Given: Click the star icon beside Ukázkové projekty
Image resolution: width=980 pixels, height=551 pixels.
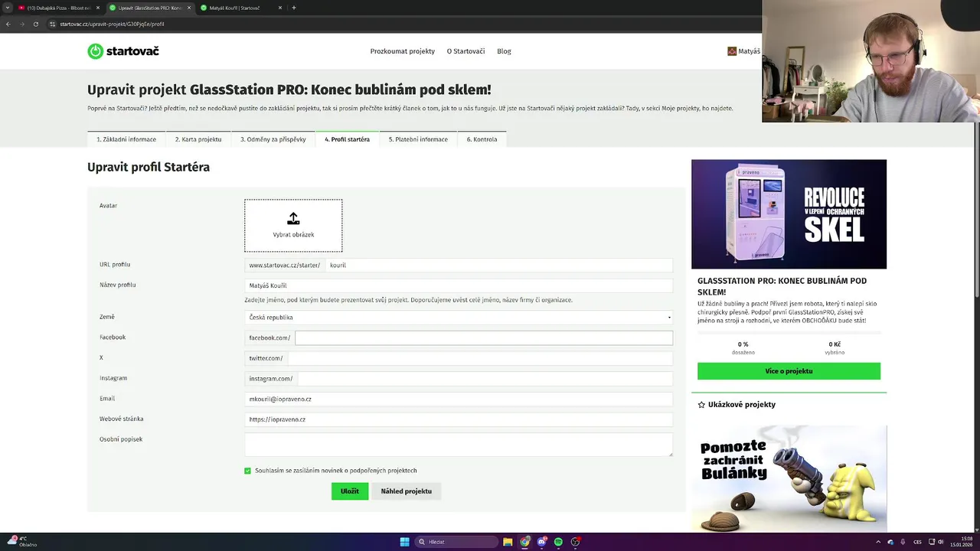Looking at the screenshot, I should (701, 404).
